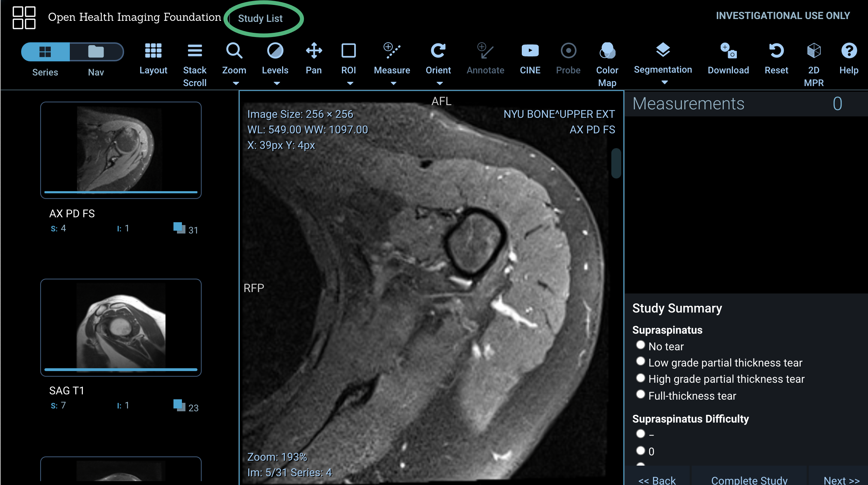Click the Image Size: 256 × 256 text
Screen dimensions: 868x485
300,114
